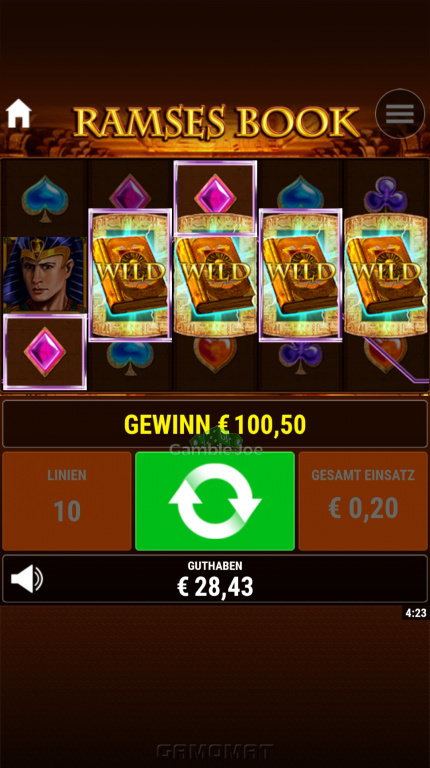
Task: Go to the home screen icon
Action: 19,114
